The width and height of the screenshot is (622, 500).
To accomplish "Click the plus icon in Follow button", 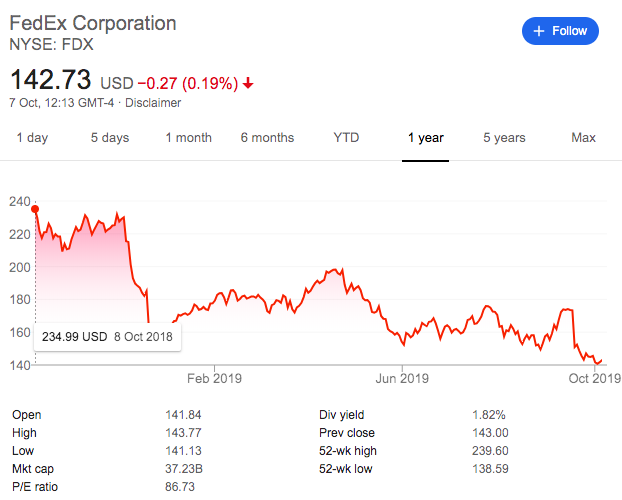I will [539, 31].
